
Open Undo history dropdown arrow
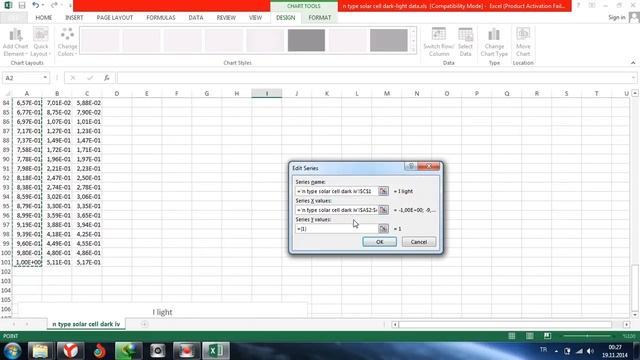[43, 6]
